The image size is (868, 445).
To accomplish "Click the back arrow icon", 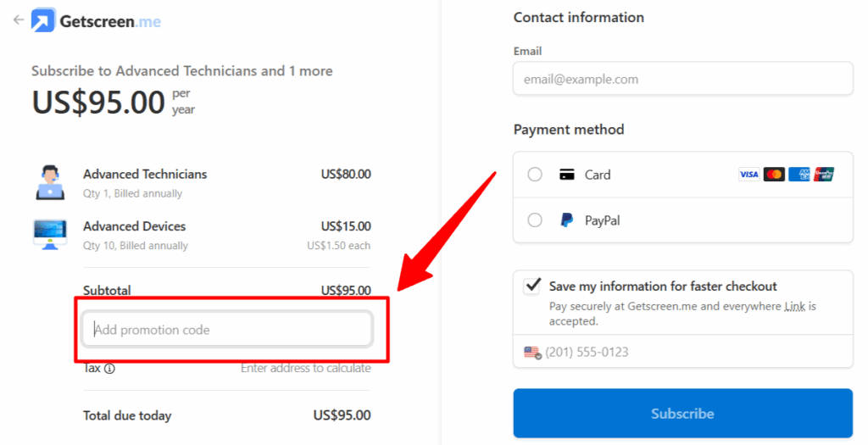I will [19, 20].
